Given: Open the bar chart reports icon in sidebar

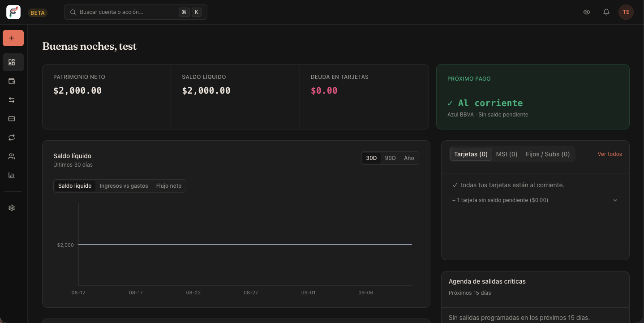Looking at the screenshot, I should point(12,175).
